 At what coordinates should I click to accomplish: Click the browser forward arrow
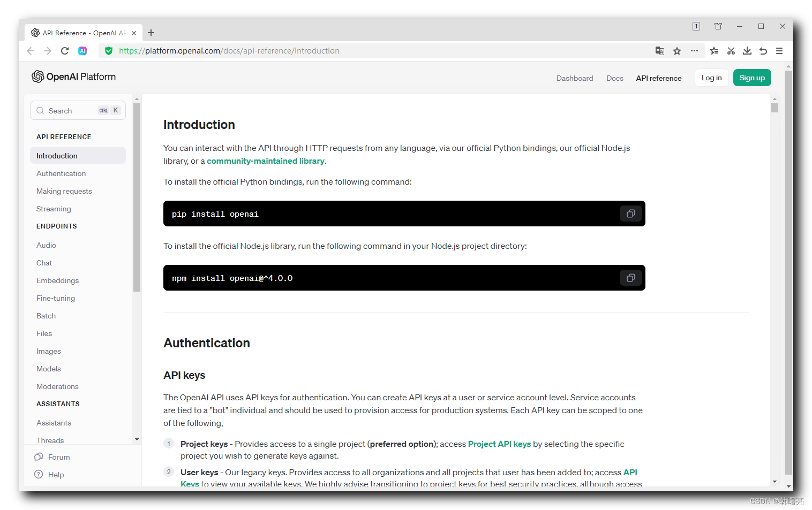[x=48, y=51]
